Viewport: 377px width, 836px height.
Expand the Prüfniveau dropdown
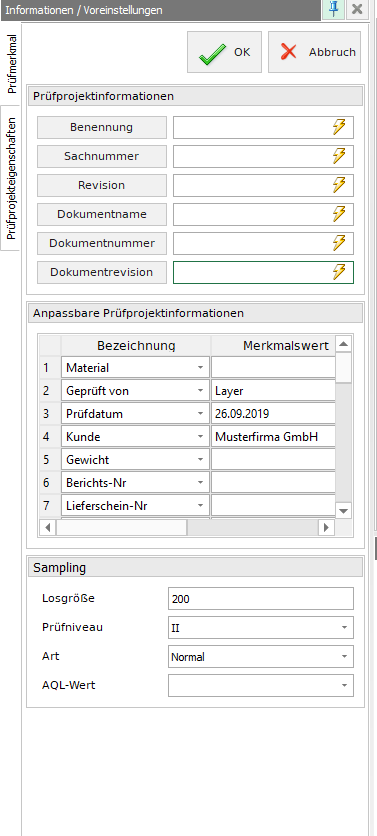[x=344, y=628]
